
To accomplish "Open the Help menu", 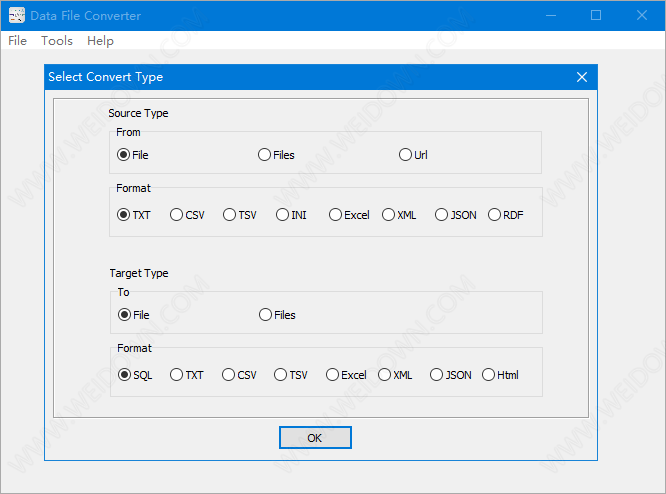I will (x=100, y=41).
